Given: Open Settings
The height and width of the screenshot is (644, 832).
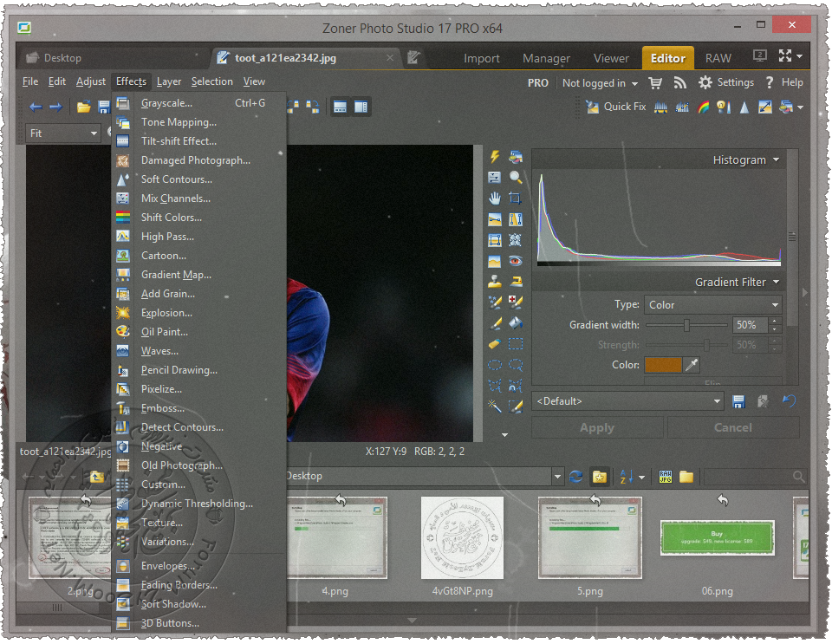Looking at the screenshot, I should [x=726, y=82].
